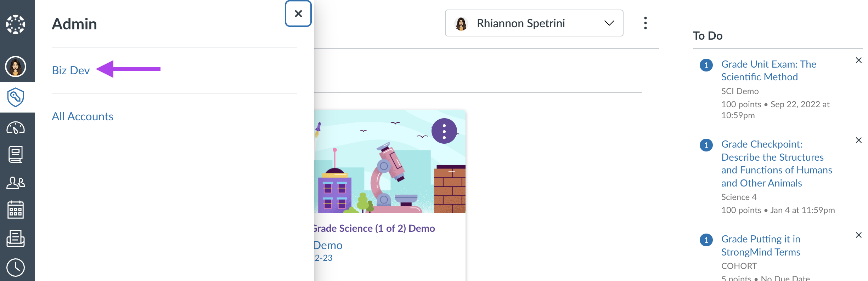Open the Inbox icon in sidebar
The image size is (868, 281).
point(16,238)
